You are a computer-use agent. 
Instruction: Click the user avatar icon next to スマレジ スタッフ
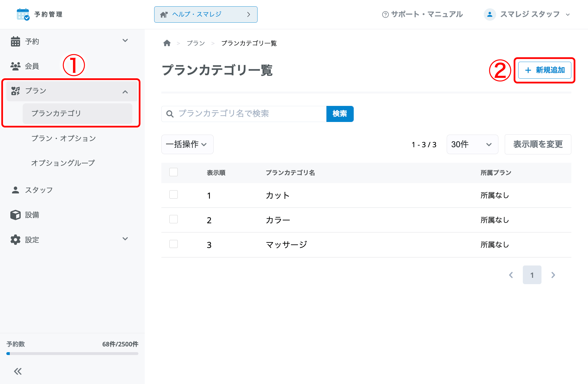[x=490, y=14]
